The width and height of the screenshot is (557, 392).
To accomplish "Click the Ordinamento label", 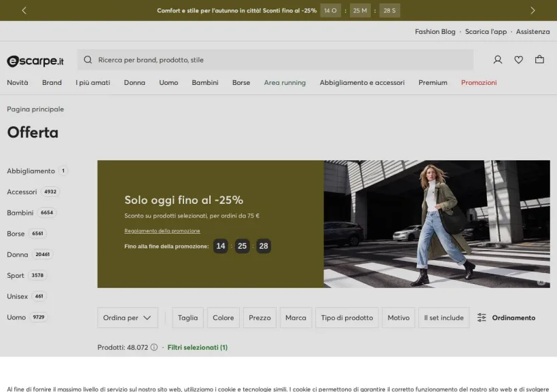I will pyautogui.click(x=514, y=318).
